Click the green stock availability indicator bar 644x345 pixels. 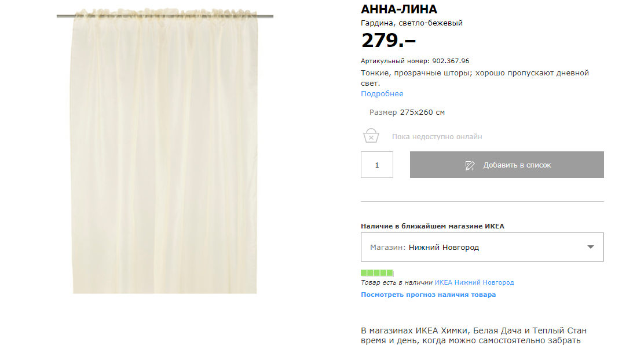pos(377,273)
